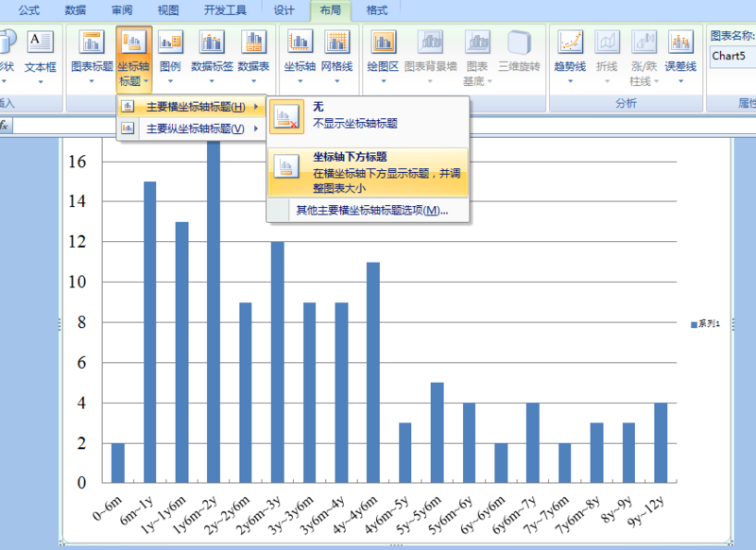Screen dimensions: 756x550
Task: Switch to the 数据 ribbon tab
Action: tap(76, 10)
